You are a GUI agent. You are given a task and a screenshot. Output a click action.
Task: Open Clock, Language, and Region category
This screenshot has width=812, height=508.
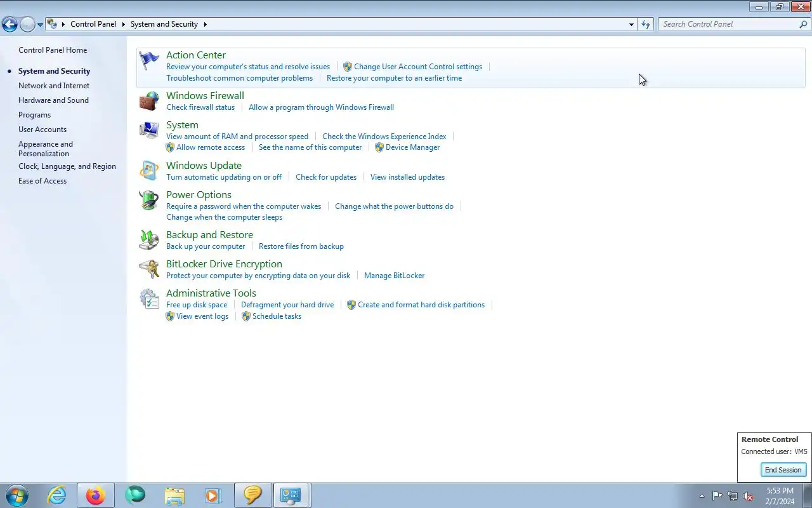(67, 166)
